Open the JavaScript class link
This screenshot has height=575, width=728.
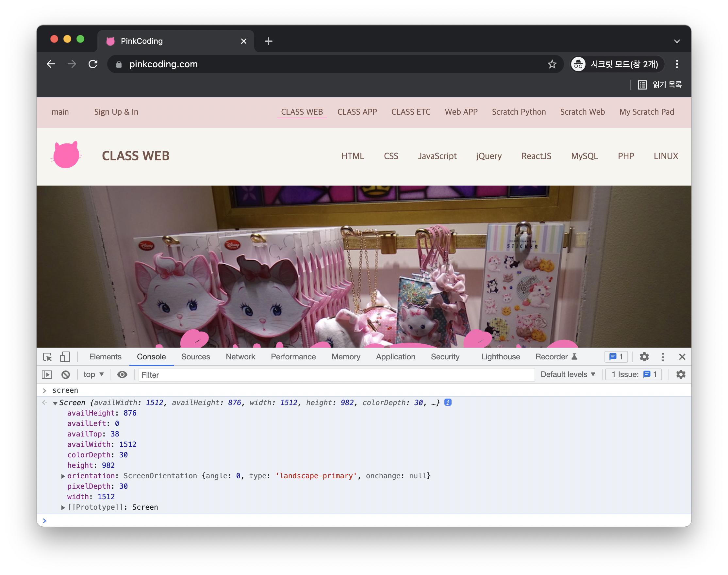(x=437, y=156)
